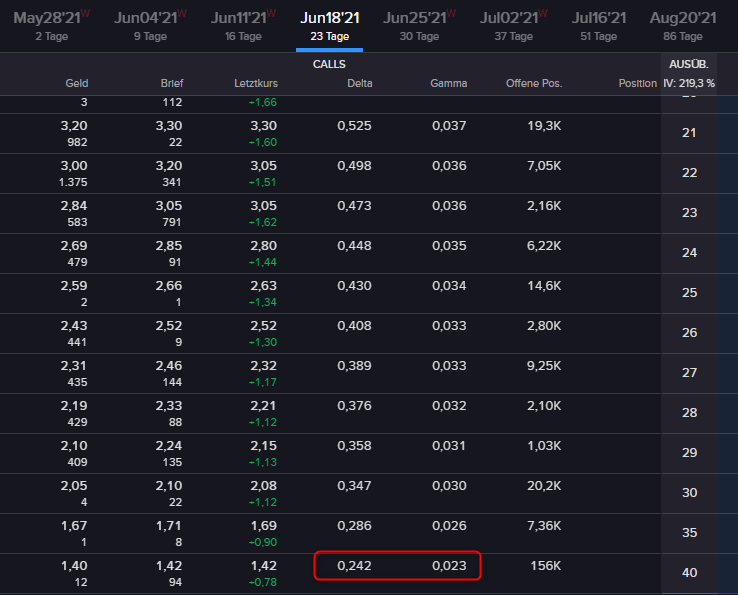Click open interest 14,6K for strike 25

(x=544, y=286)
